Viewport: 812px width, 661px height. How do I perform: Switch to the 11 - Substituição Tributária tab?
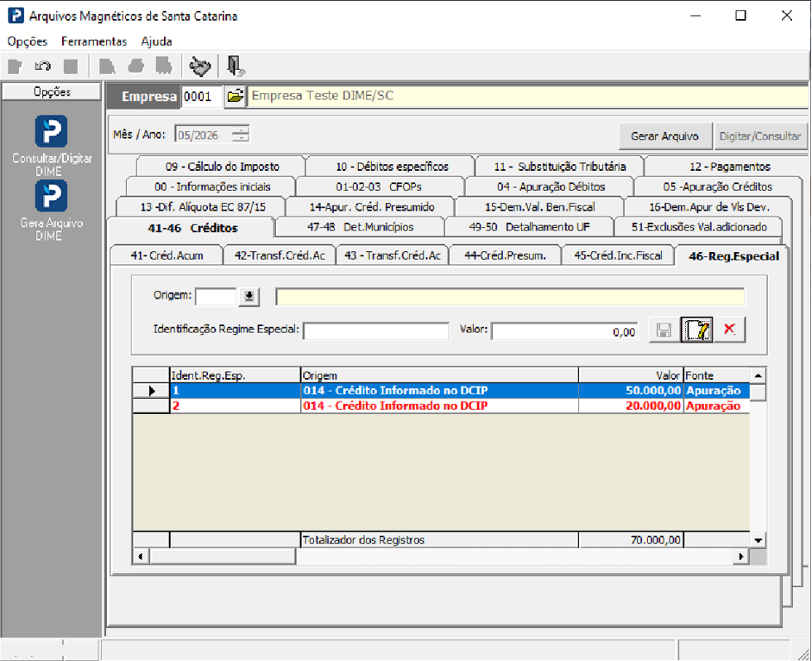(x=560, y=167)
